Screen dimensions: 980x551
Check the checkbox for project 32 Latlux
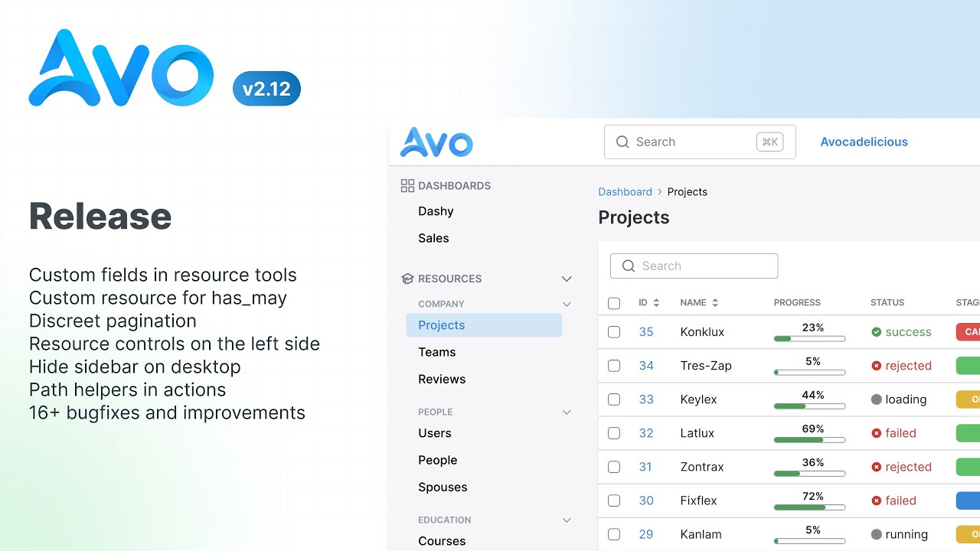pos(614,433)
